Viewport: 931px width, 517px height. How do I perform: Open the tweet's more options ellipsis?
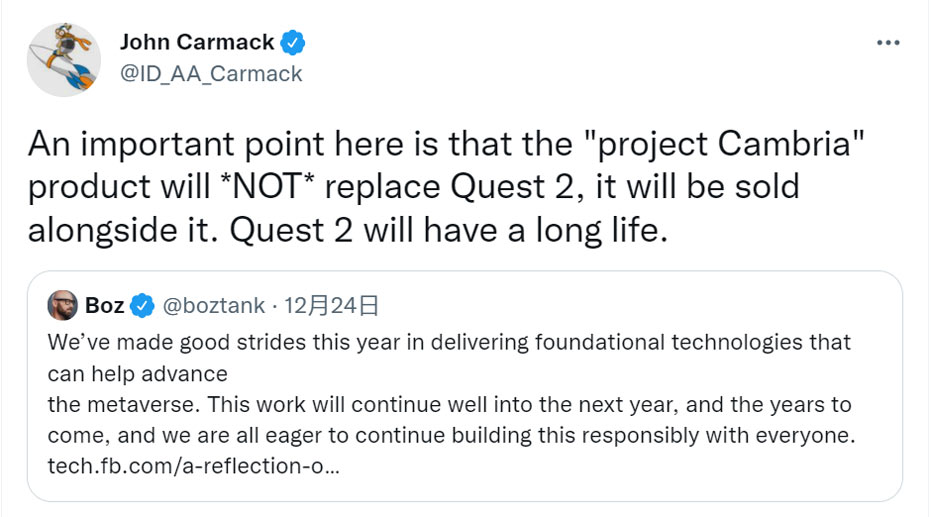888,43
